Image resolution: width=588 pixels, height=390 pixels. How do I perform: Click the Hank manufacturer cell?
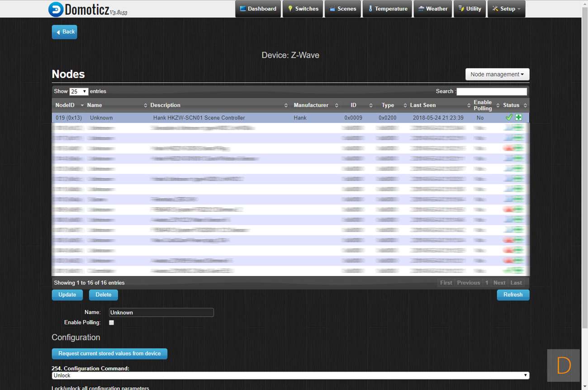click(x=300, y=118)
